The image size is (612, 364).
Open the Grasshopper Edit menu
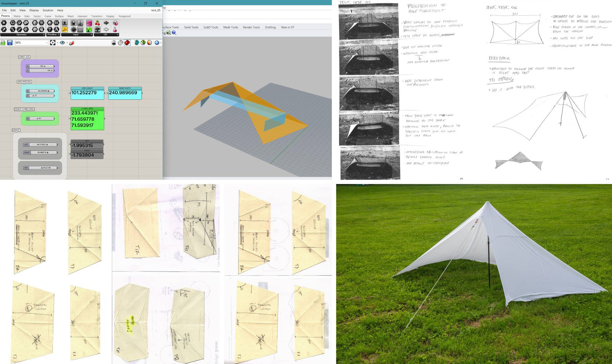[13, 10]
